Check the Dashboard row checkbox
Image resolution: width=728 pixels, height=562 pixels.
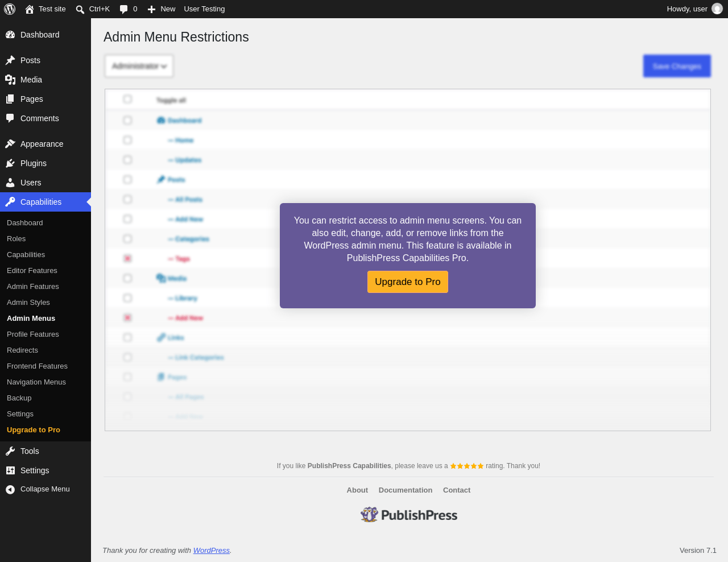click(x=127, y=120)
